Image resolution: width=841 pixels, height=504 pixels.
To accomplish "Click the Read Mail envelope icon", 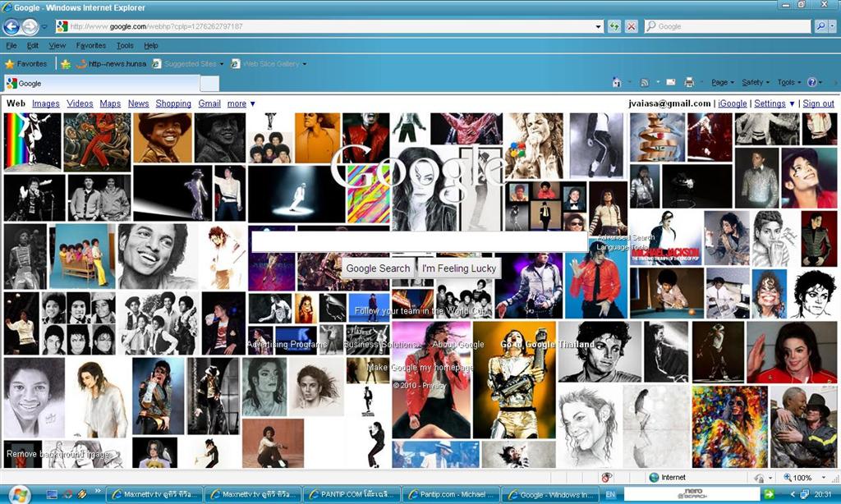I will (x=670, y=82).
